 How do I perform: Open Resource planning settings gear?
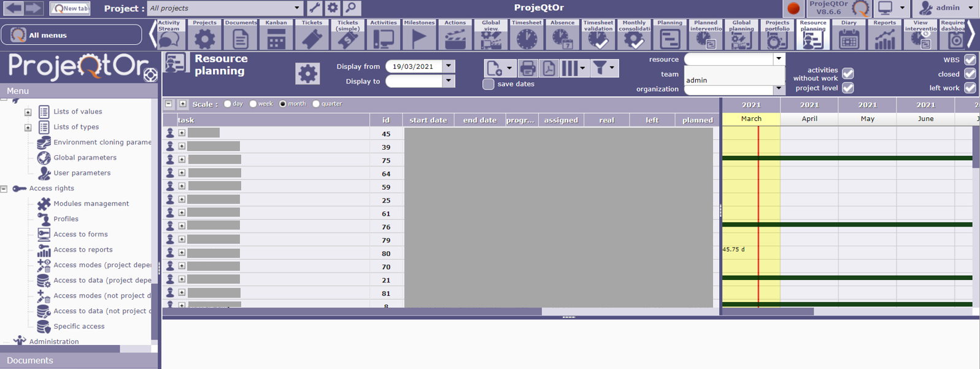pos(307,74)
